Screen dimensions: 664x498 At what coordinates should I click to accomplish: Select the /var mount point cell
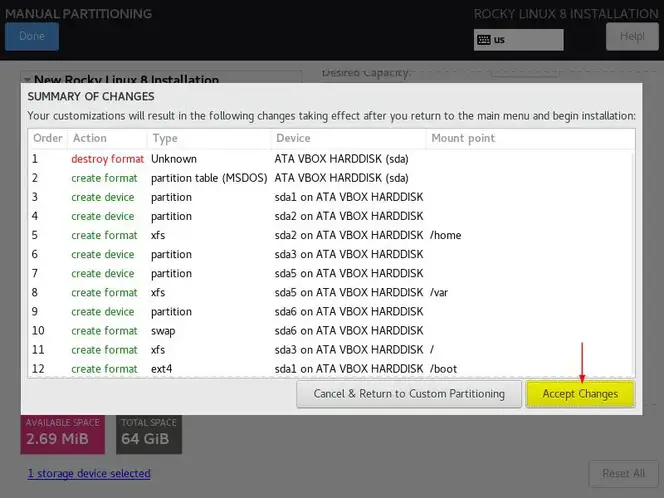click(439, 292)
